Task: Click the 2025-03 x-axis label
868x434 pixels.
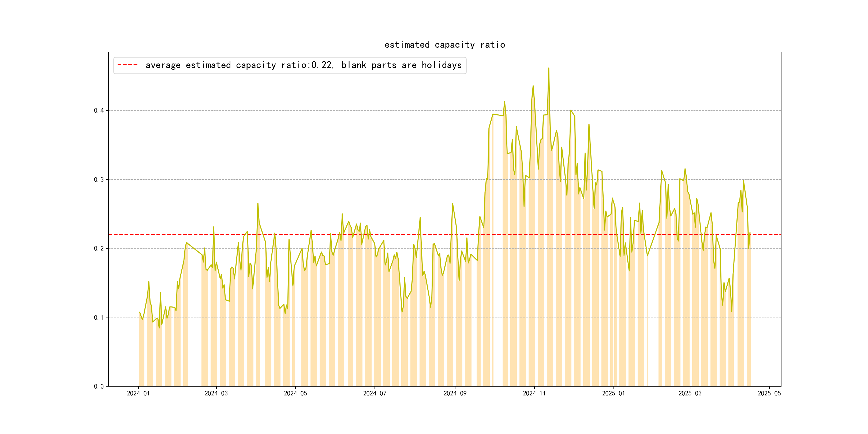Action: [x=690, y=393]
